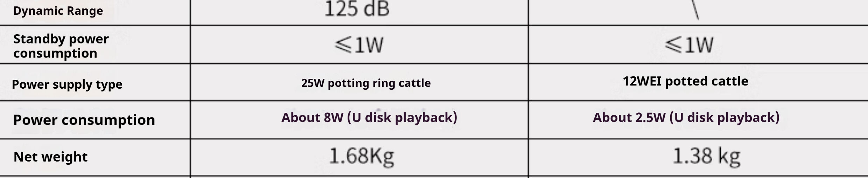Click the Power supply type label
Image resolution: width=868 pixels, height=178 pixels.
67,84
